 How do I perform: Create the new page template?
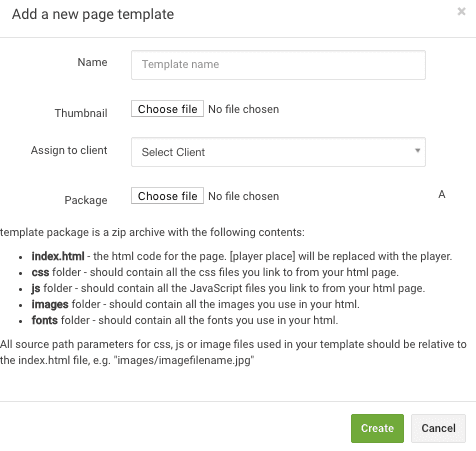[x=377, y=428]
